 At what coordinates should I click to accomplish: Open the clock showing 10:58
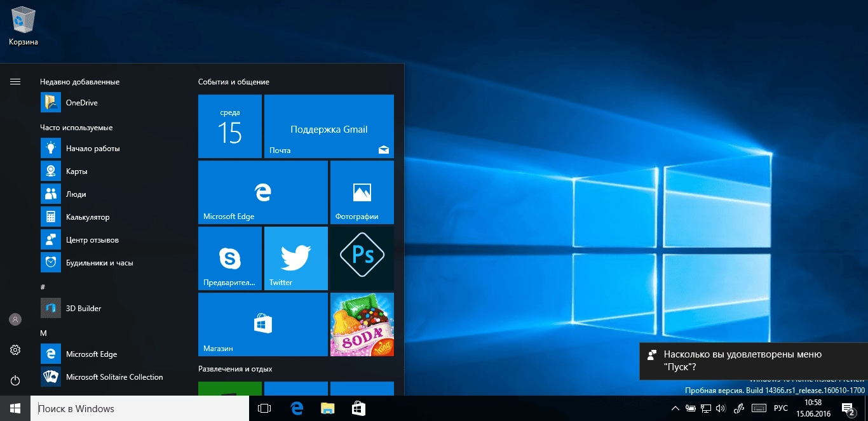(x=813, y=408)
